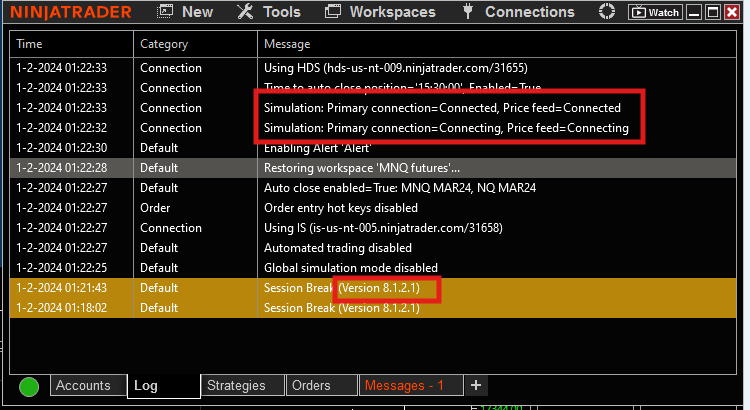Select the 'Price feed=Connected' log entry
Screen dimensions: 750x410
pyautogui.click(x=442, y=108)
